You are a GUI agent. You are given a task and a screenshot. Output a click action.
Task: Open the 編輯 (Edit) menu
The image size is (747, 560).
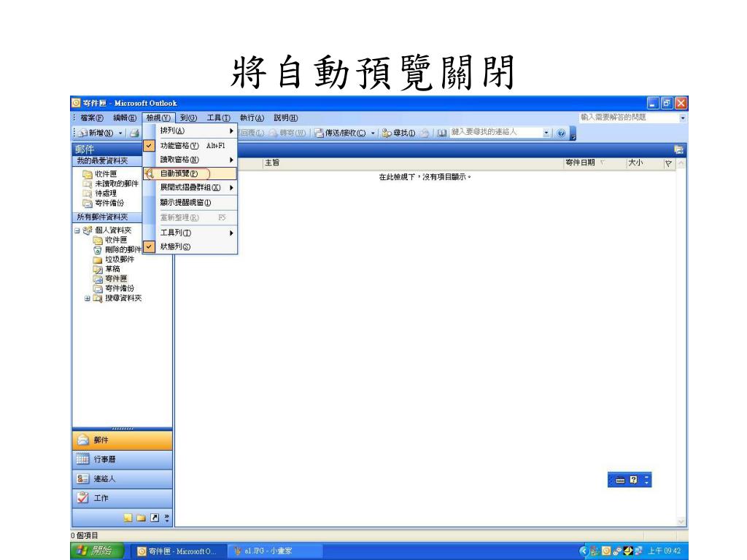click(x=124, y=117)
